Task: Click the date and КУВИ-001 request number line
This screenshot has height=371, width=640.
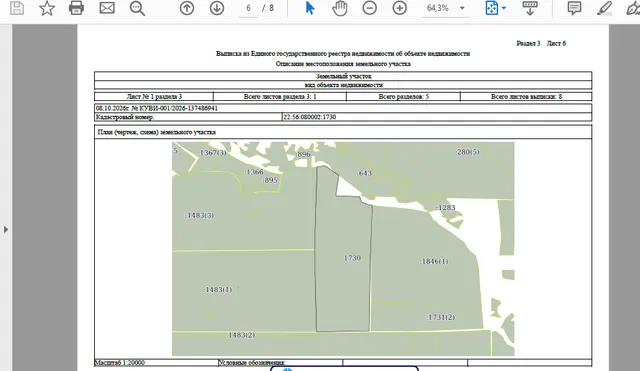Action: 157,108
